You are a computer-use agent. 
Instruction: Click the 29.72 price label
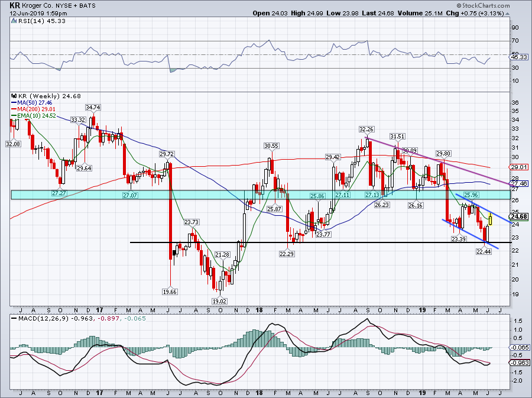click(167, 154)
